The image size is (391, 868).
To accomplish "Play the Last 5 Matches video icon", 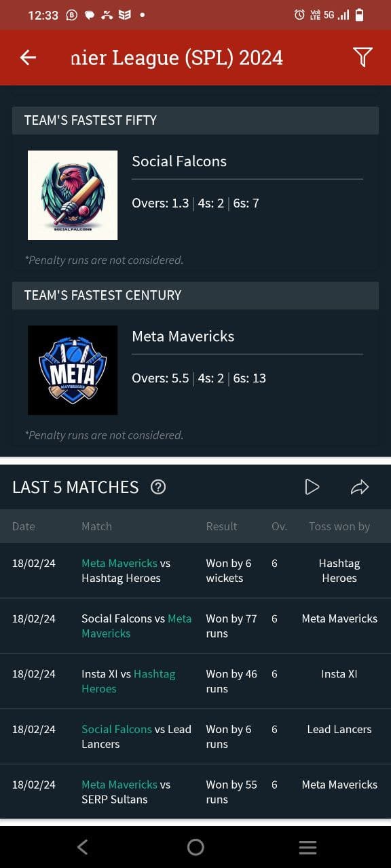I will pyautogui.click(x=312, y=487).
